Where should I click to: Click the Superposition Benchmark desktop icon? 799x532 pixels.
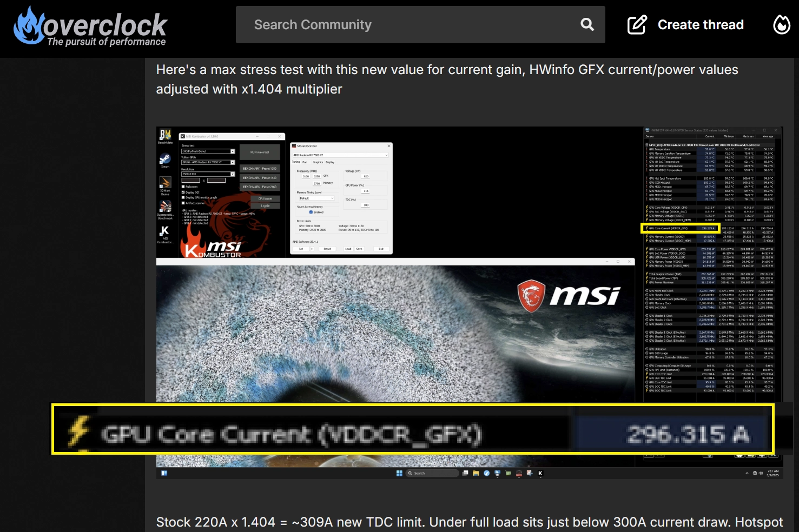(x=165, y=208)
